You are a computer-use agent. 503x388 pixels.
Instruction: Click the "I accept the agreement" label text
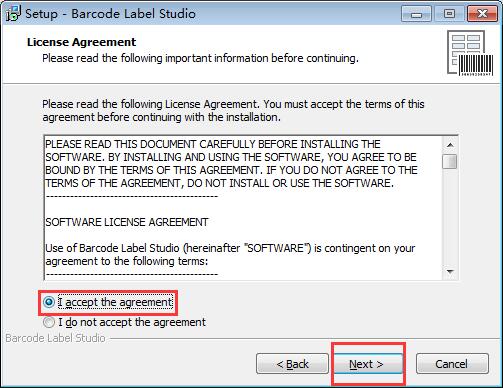115,302
